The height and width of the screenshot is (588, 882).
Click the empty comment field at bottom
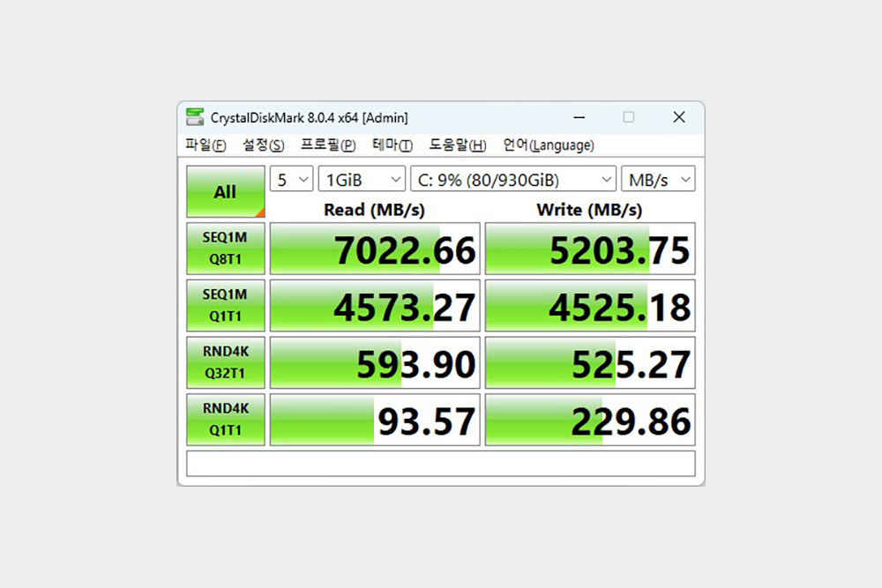pos(441,463)
